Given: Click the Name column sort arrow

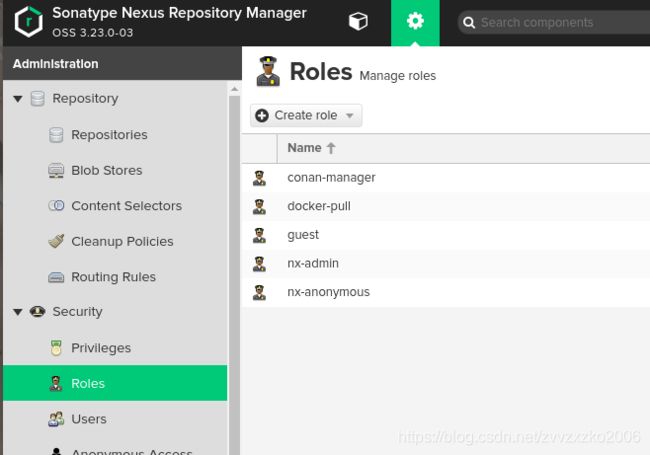Looking at the screenshot, I should [x=331, y=148].
